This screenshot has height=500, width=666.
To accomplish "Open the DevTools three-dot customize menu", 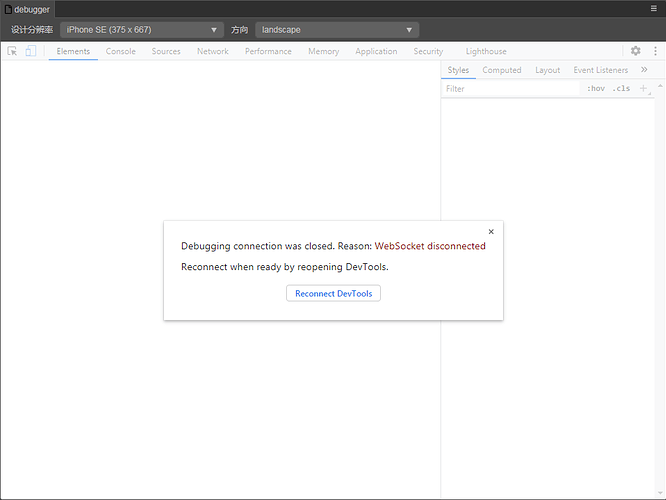I will point(655,51).
